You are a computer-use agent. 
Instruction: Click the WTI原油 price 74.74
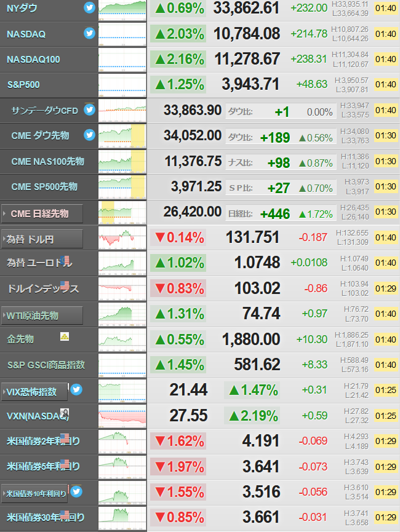261,314
